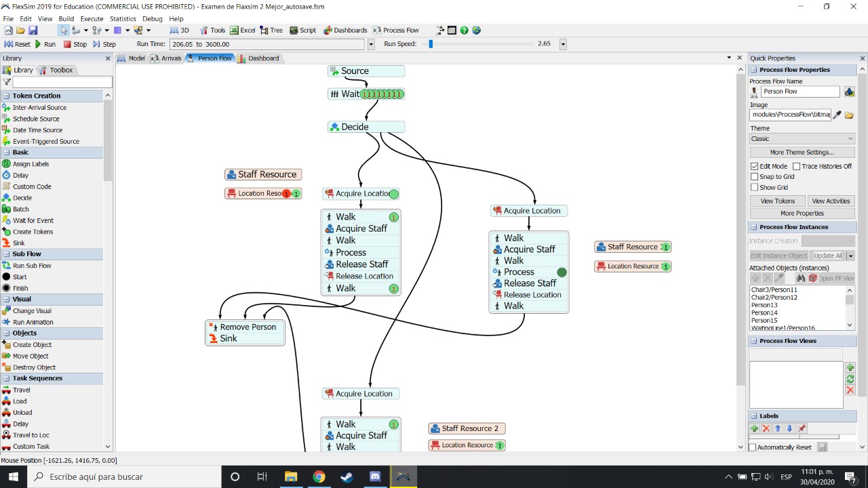Refresh selected Process Flow View icon
This screenshot has width=868, height=488.
pyautogui.click(x=850, y=379)
